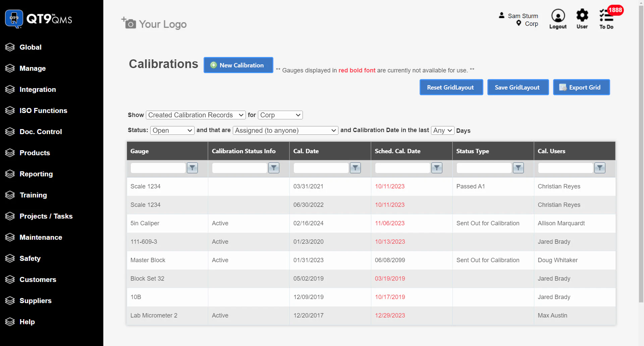Open the Status dropdown showing Open

[172, 130]
